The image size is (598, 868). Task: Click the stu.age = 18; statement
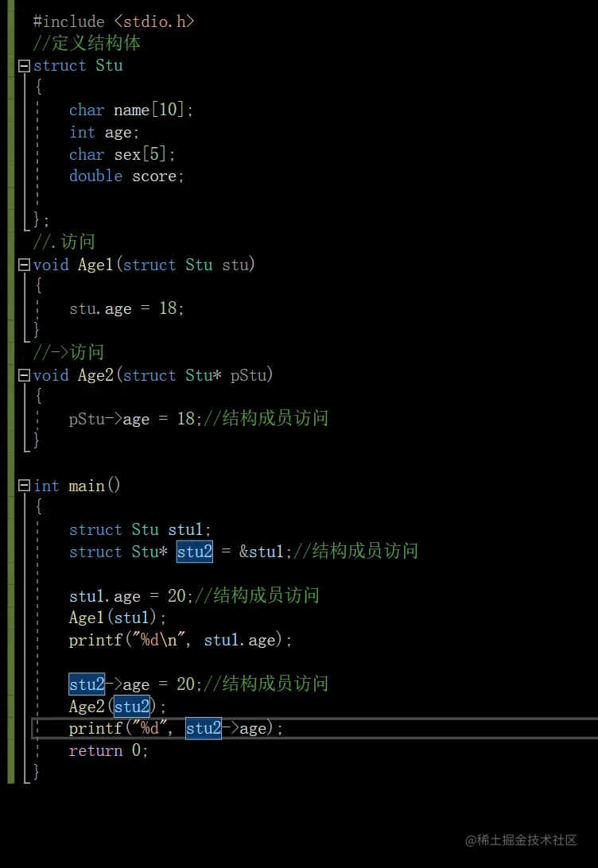[x=126, y=308]
